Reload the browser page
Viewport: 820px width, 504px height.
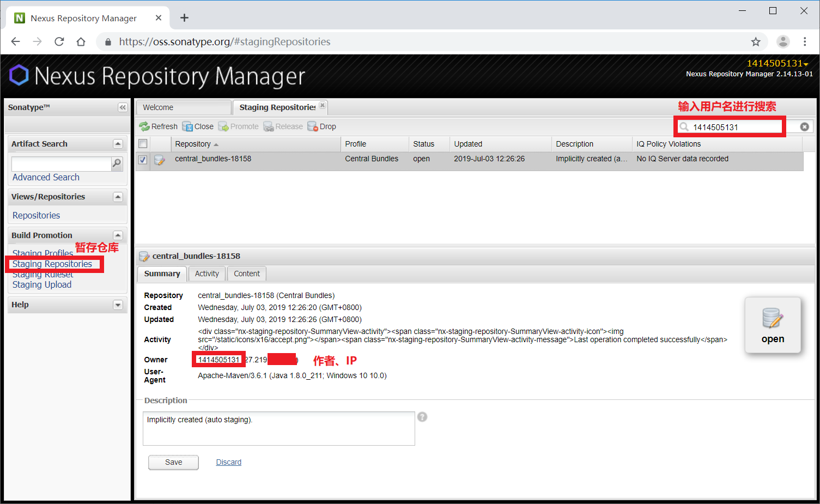[59, 41]
